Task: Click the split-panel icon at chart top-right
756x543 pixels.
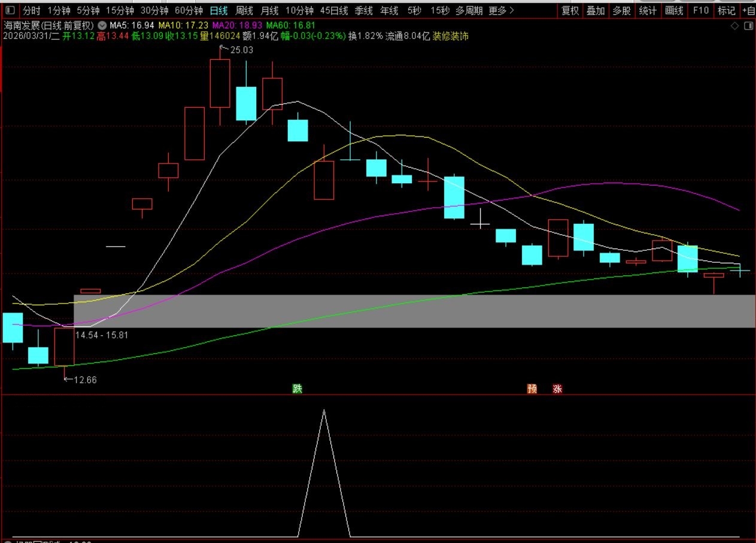Action: 748,26
